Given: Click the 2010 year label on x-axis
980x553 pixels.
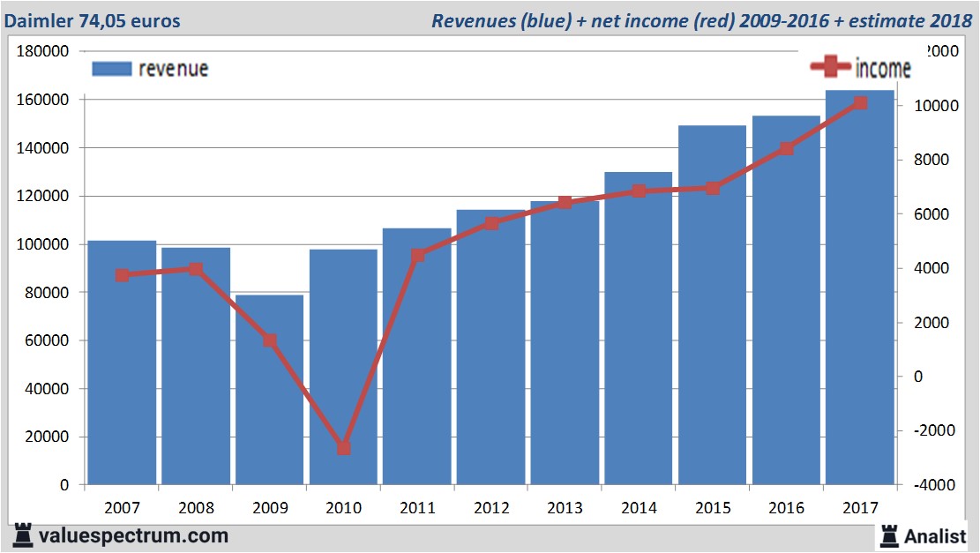Looking at the screenshot, I should (343, 507).
